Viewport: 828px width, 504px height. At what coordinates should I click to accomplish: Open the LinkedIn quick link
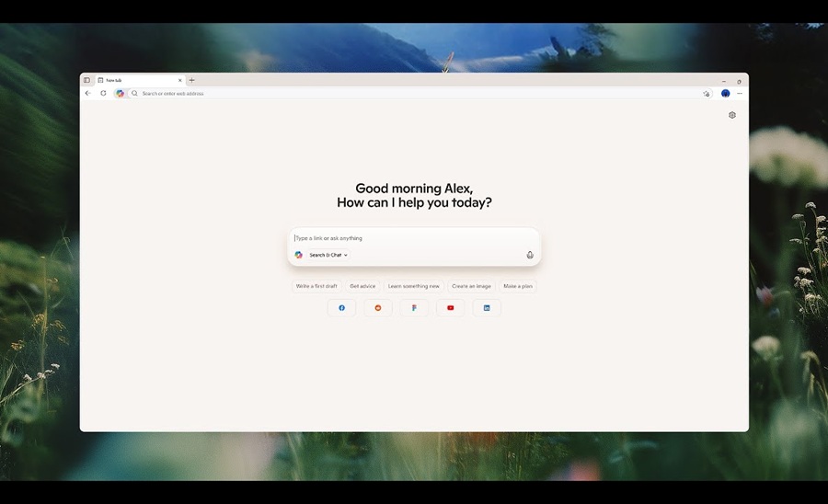coord(487,308)
